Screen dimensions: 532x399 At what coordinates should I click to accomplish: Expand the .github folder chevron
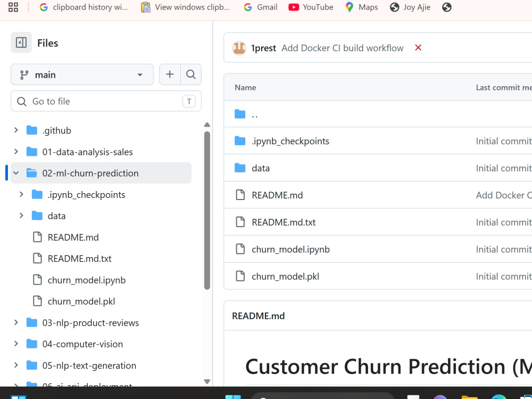tap(16, 130)
